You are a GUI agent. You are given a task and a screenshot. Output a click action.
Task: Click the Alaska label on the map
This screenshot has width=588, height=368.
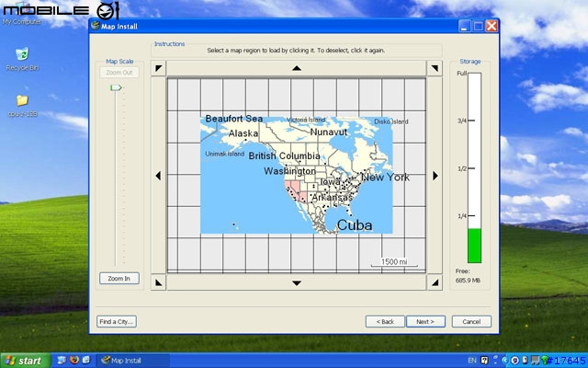coord(243,133)
